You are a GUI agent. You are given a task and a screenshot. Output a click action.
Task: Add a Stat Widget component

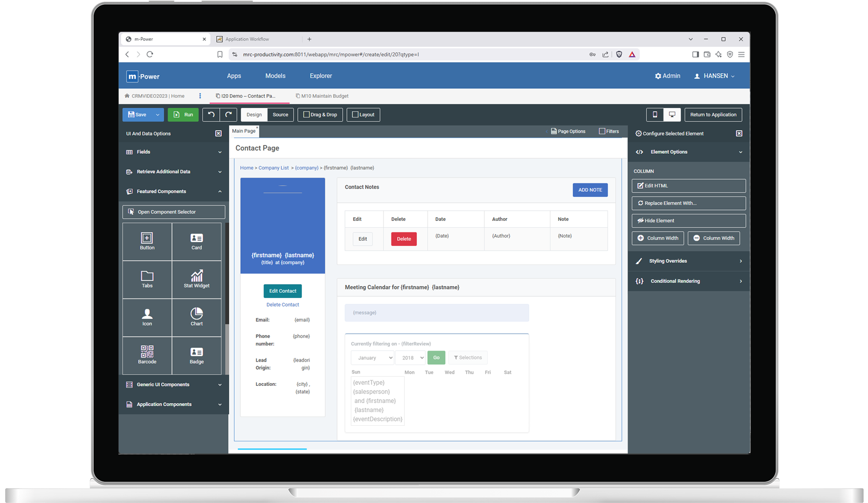pos(197,279)
